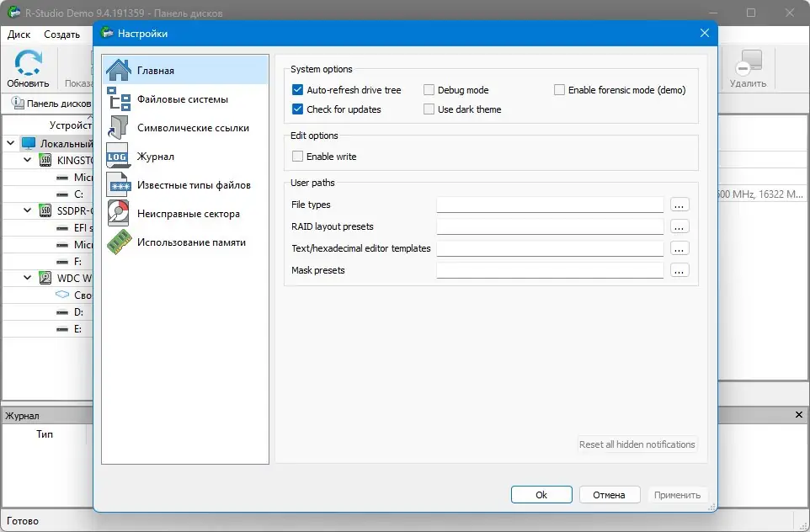Screen dimensions: 810x532
Task: Open the Известные типы файлов icon
Action: [x=118, y=185]
